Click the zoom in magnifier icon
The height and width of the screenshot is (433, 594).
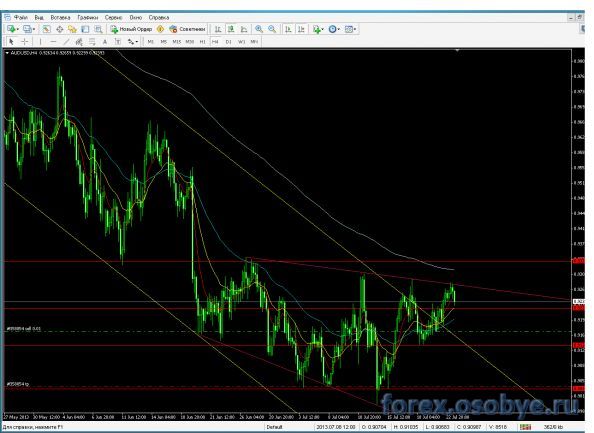259,29
